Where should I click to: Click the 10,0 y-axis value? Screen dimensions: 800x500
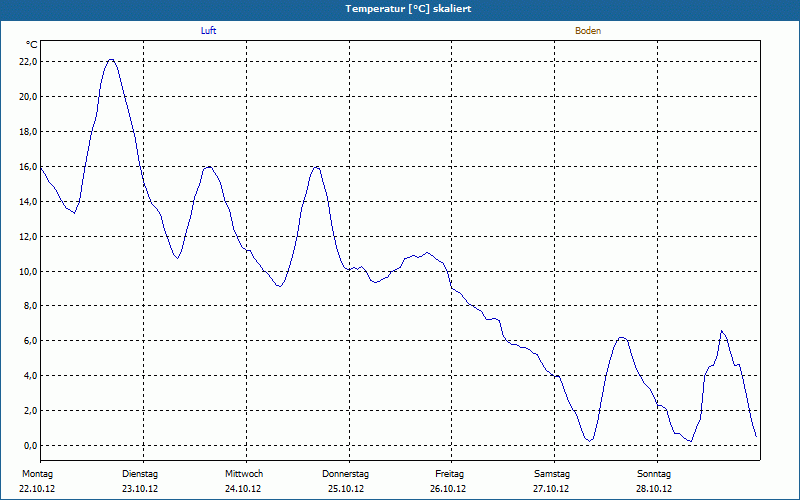point(28,271)
